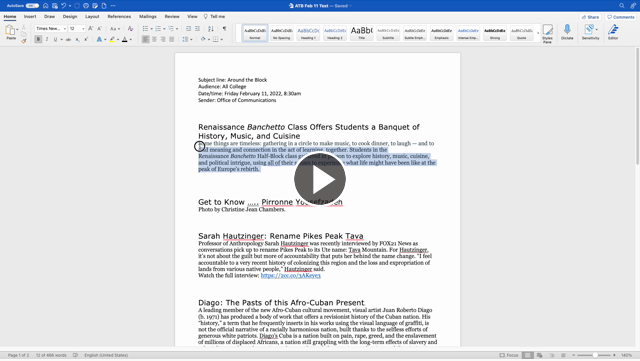Click the Home icon in title bar
The width and height of the screenshot is (640, 361).
click(45, 6)
